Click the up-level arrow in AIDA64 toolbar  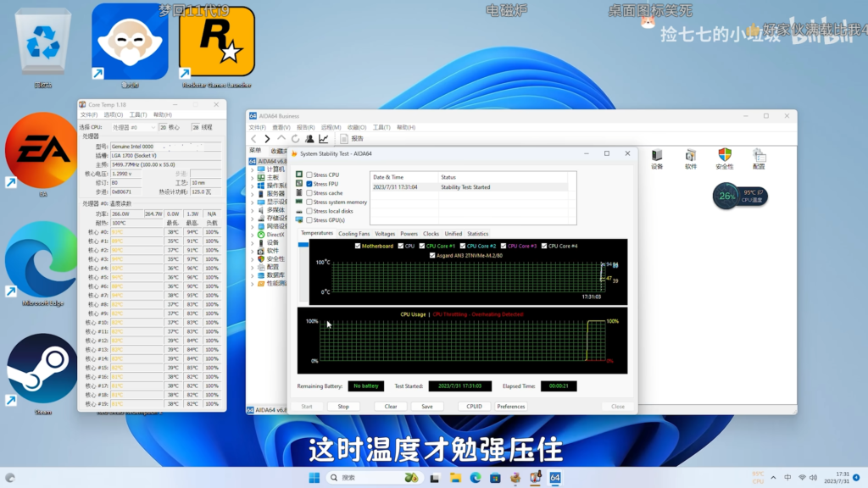(x=281, y=139)
